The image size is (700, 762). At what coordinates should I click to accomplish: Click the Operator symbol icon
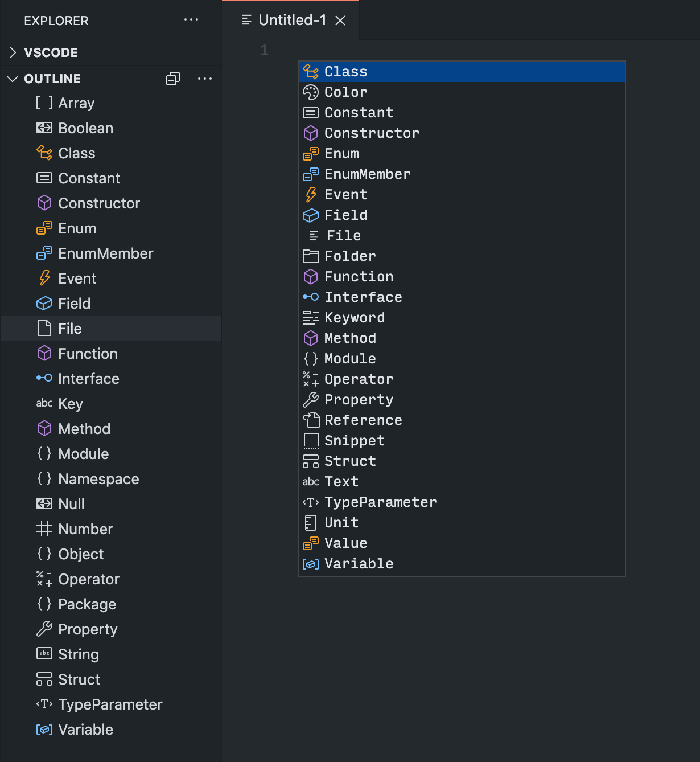[44, 579]
